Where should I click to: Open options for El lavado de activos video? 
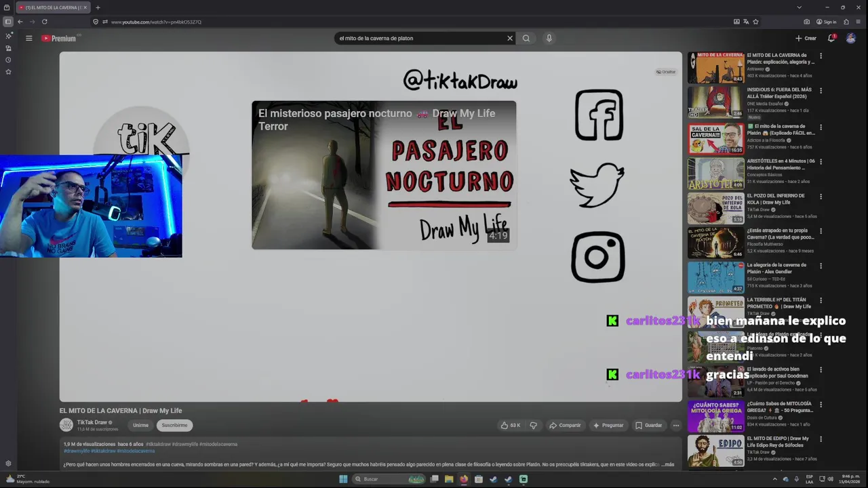[x=821, y=371]
